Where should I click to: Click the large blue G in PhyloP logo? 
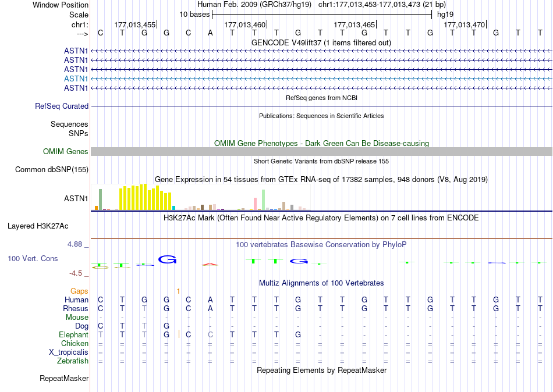point(167,259)
